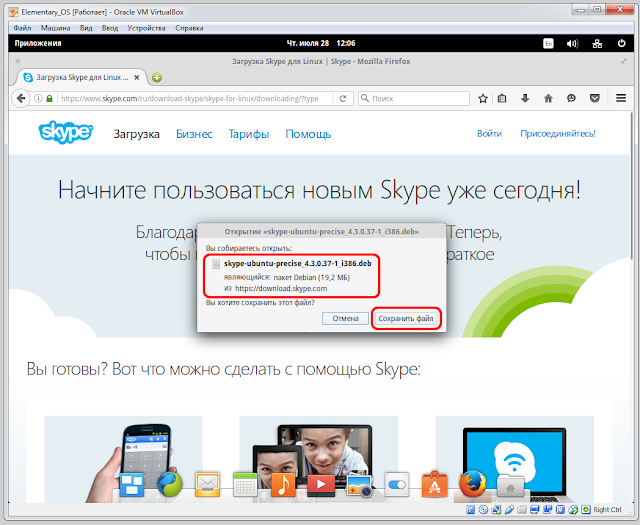Go to home page via house icon
The image size is (640, 525).
(548, 98)
